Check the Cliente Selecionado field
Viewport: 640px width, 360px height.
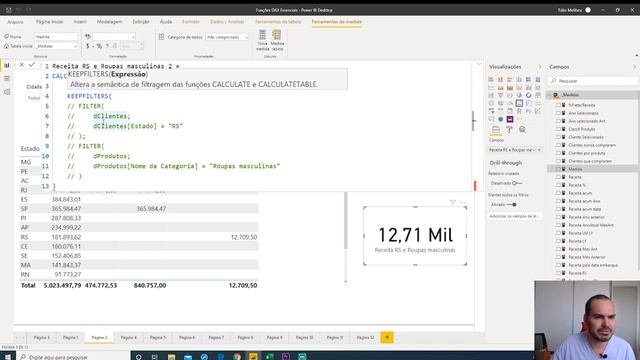click(x=558, y=137)
